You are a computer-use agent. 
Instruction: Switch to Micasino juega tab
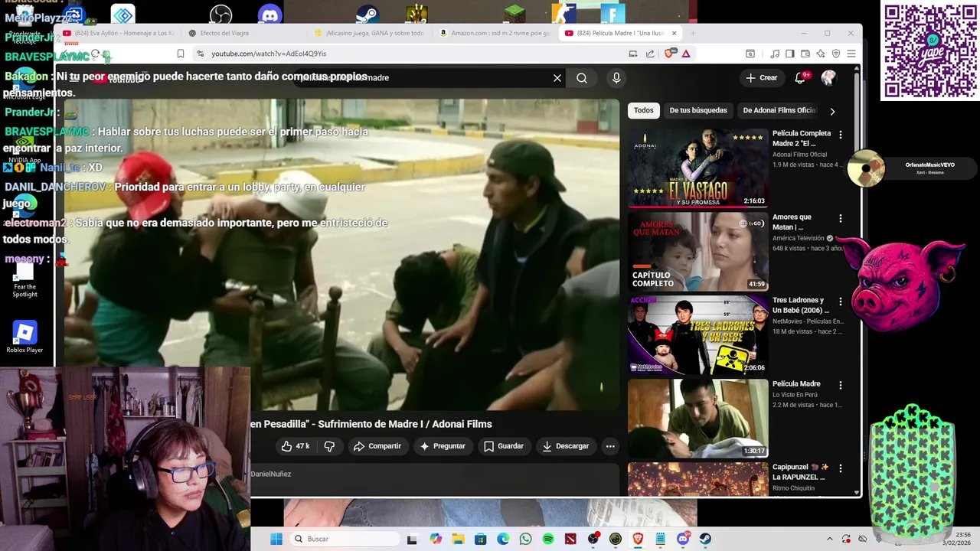(x=371, y=33)
